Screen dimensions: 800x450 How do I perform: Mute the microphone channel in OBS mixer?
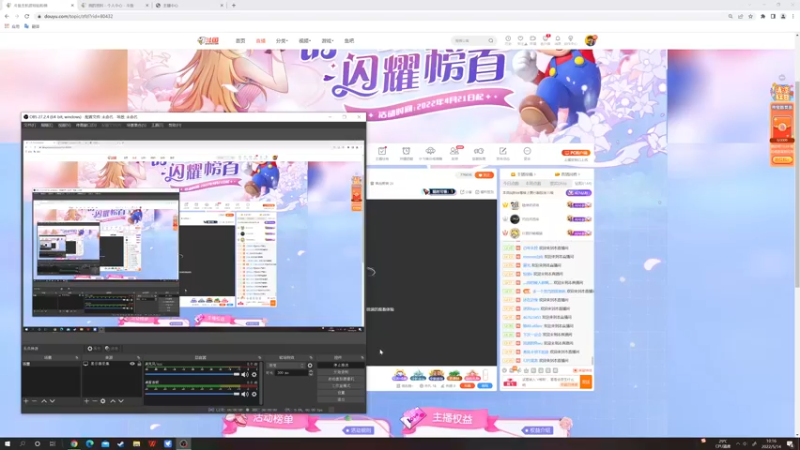pos(245,374)
